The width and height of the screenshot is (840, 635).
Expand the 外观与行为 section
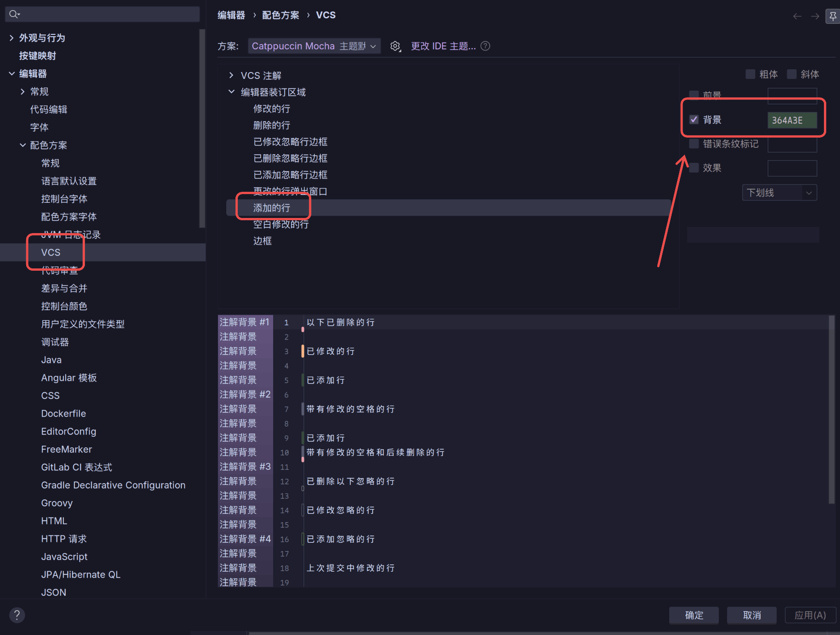coord(11,38)
